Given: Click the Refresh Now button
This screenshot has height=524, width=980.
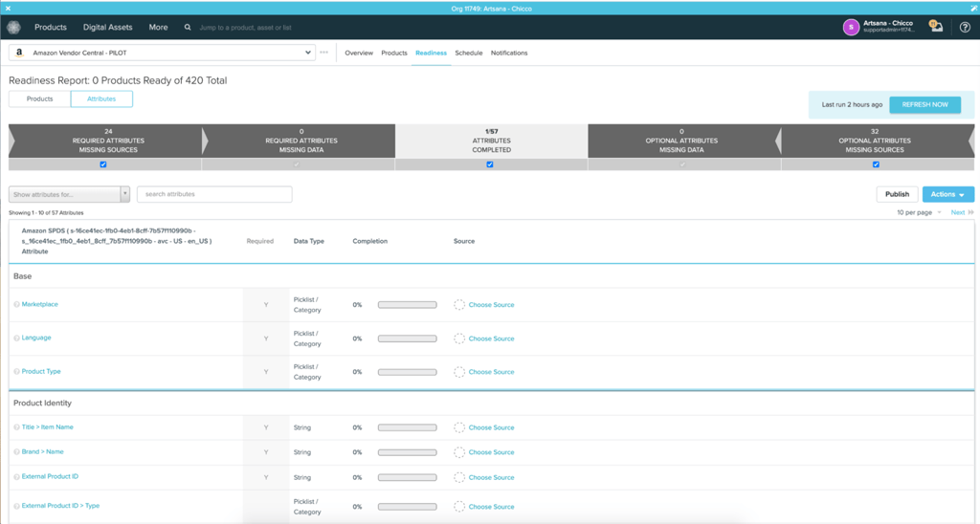Looking at the screenshot, I should click(925, 104).
